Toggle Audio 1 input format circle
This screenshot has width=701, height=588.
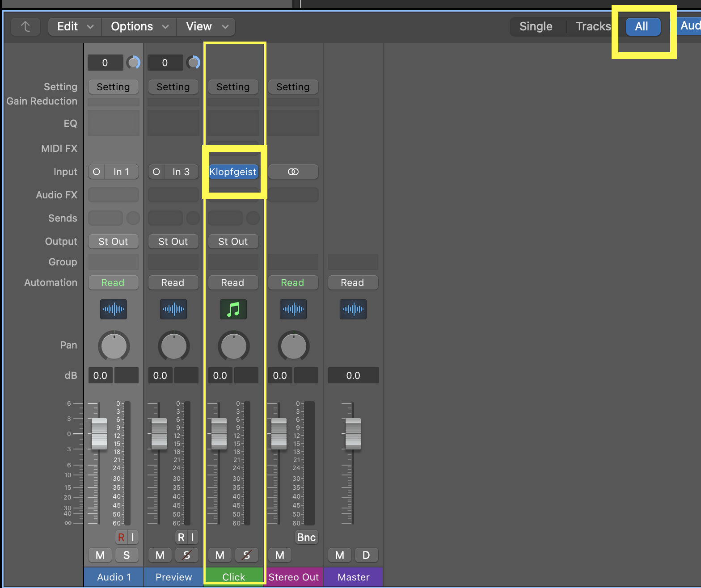click(x=97, y=172)
